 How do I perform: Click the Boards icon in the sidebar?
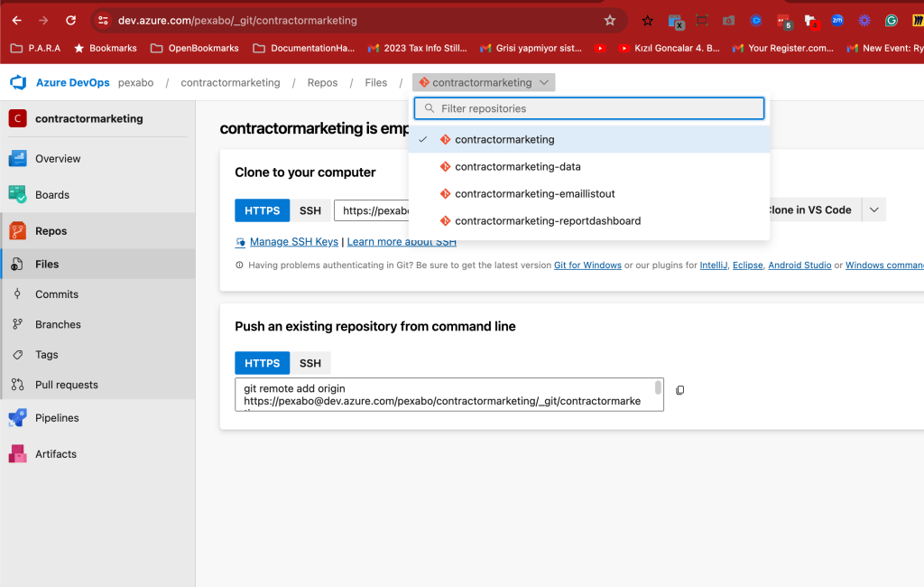18,195
